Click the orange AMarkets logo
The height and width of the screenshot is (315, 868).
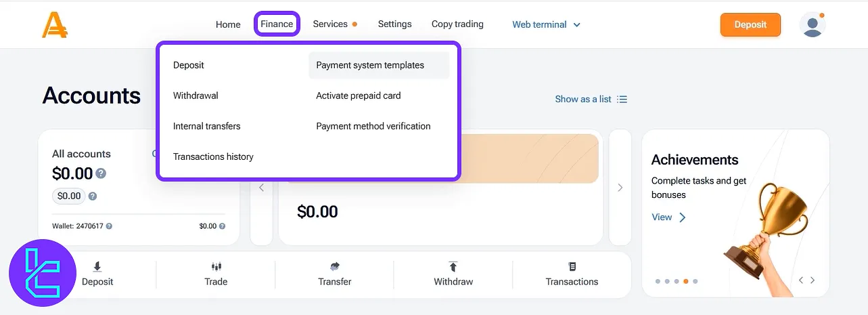tap(54, 25)
